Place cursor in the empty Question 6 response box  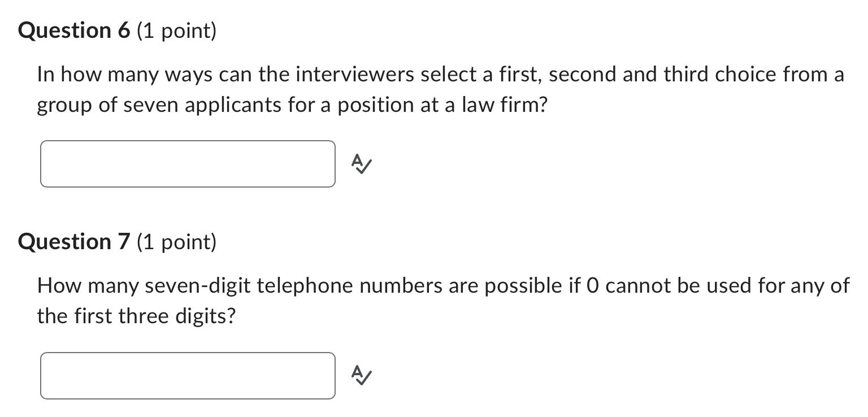click(x=186, y=164)
